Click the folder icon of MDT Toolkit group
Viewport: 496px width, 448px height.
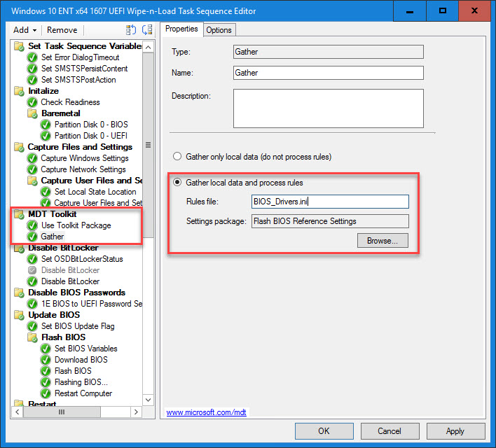[x=19, y=214]
